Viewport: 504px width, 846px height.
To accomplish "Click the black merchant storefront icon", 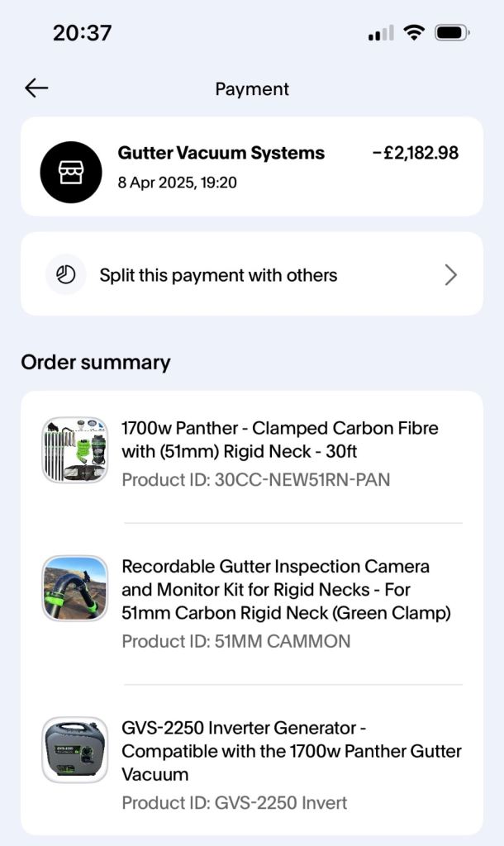I will [x=71, y=172].
